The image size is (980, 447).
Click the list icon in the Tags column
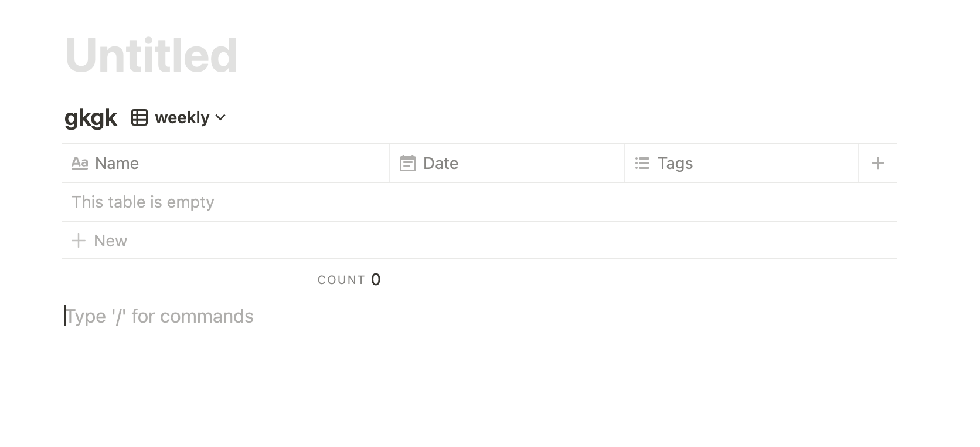(642, 163)
